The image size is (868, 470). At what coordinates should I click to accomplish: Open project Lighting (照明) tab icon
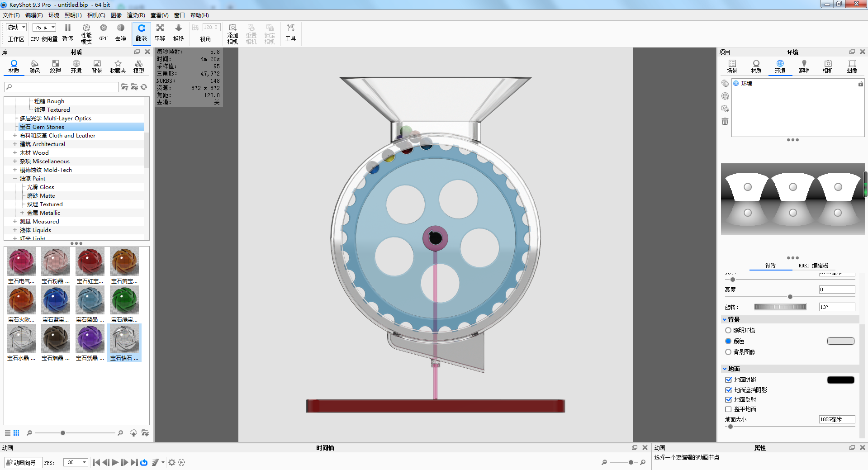click(804, 66)
